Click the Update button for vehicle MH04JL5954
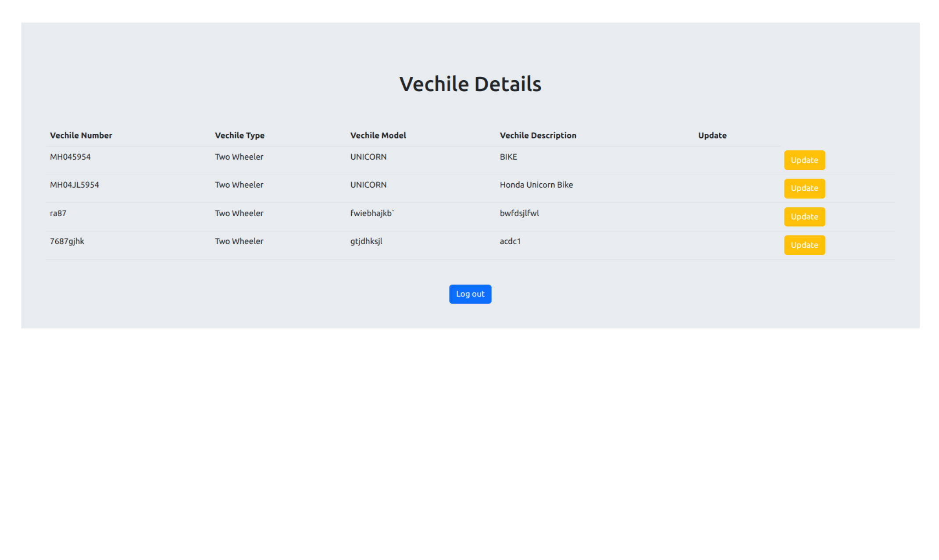 804,188
